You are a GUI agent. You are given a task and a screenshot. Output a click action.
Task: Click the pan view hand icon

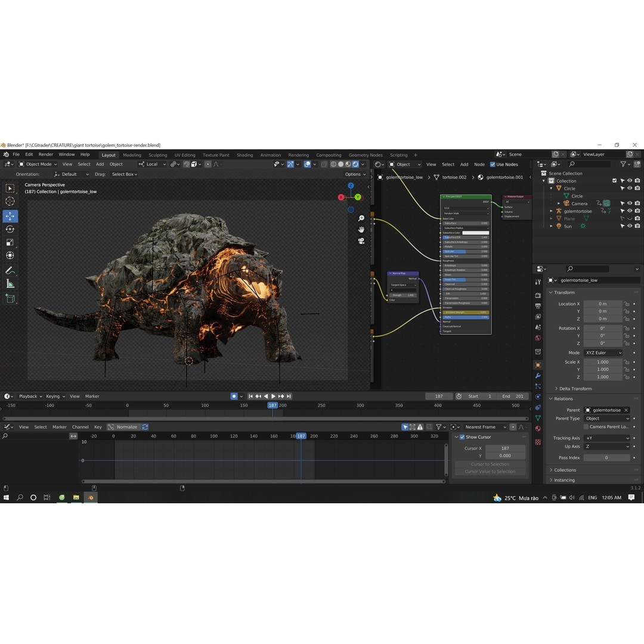[361, 230]
